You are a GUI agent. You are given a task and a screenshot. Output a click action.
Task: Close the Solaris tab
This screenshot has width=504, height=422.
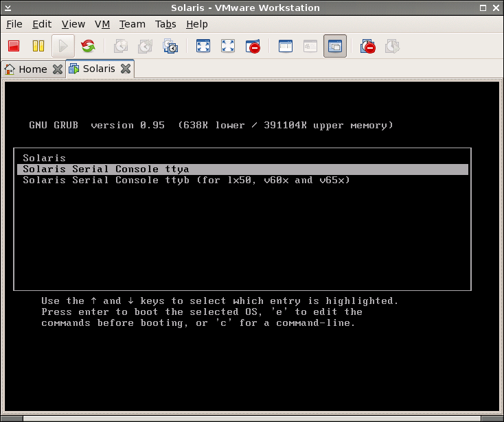[x=126, y=69]
